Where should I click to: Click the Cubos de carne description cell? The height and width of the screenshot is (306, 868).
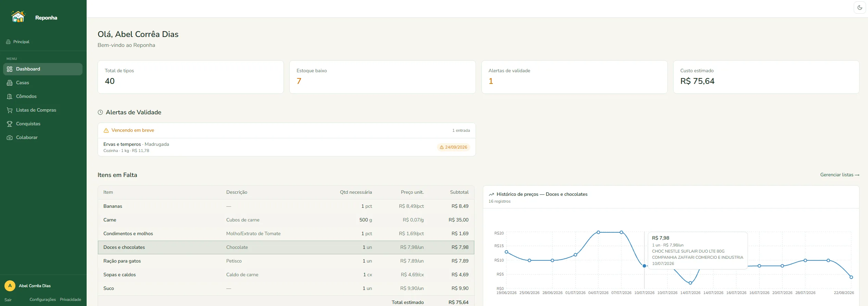tap(243, 220)
